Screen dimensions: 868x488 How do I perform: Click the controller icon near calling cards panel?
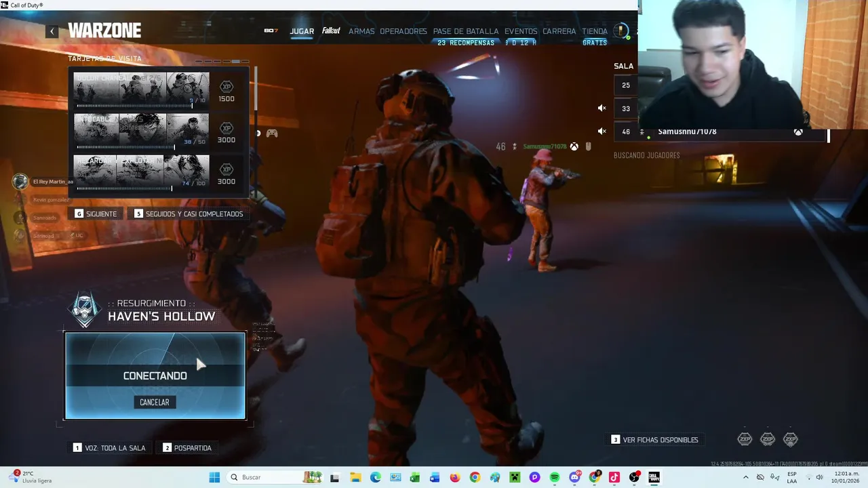point(271,134)
